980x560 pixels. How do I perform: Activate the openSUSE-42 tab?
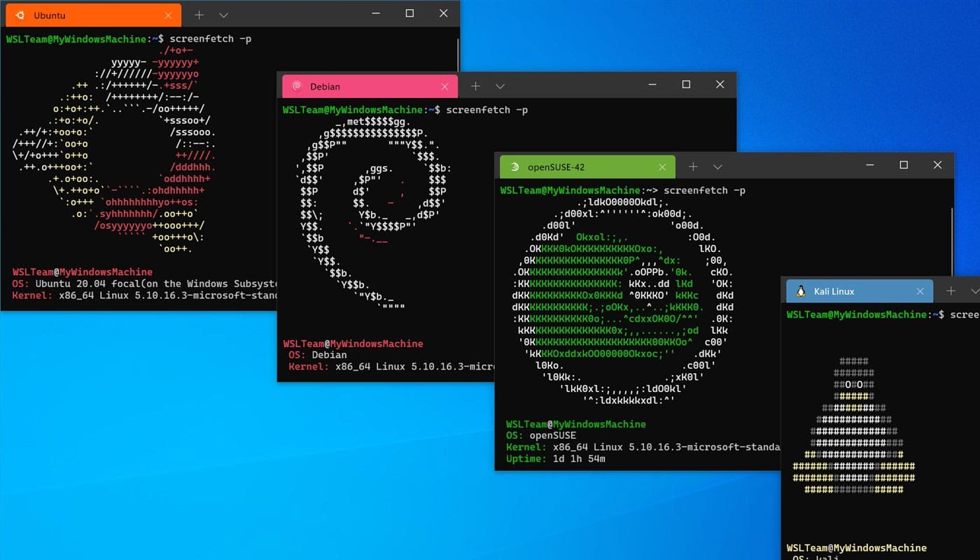(587, 167)
